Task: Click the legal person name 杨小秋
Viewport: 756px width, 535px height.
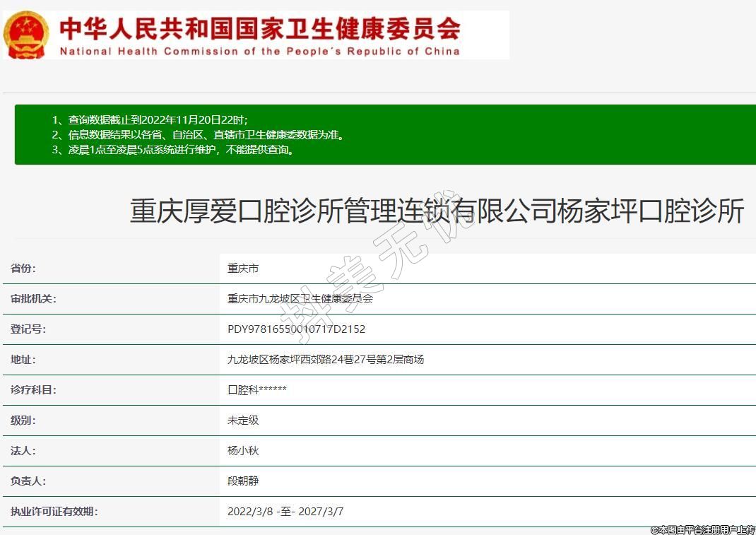Action: point(243,451)
